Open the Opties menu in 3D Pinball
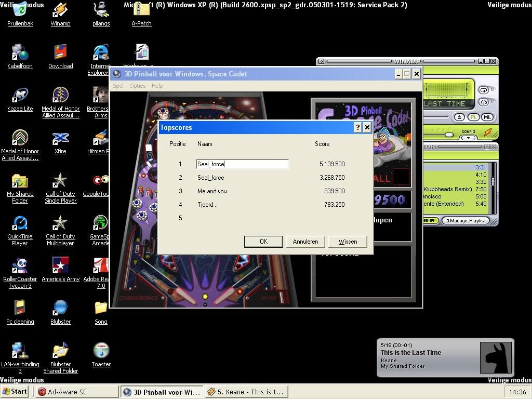 tap(137, 86)
